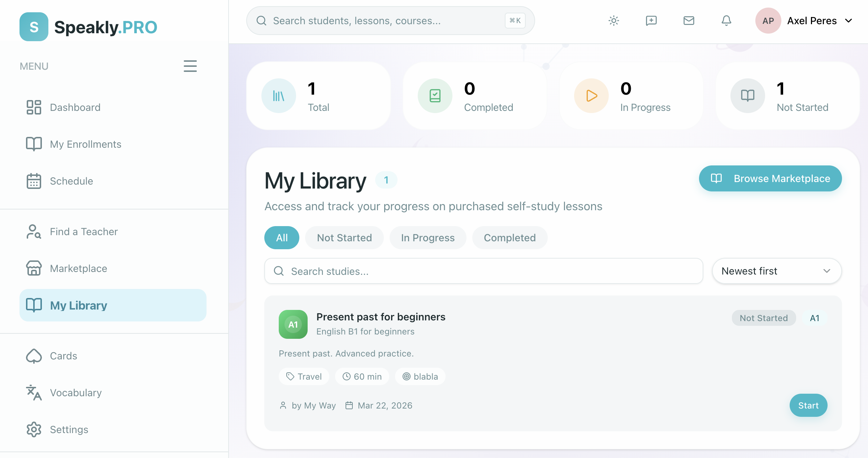
Task: Toggle the light/dark theme sun icon
Action: coord(613,21)
